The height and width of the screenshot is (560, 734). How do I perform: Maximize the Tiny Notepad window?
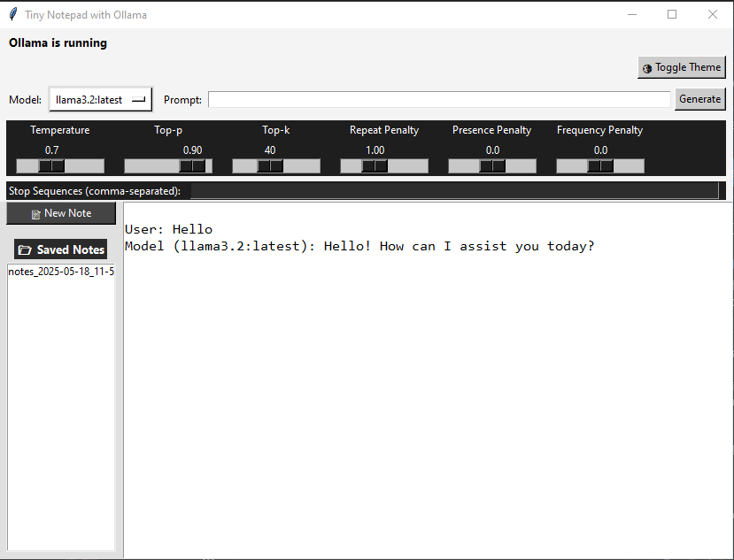tap(672, 14)
